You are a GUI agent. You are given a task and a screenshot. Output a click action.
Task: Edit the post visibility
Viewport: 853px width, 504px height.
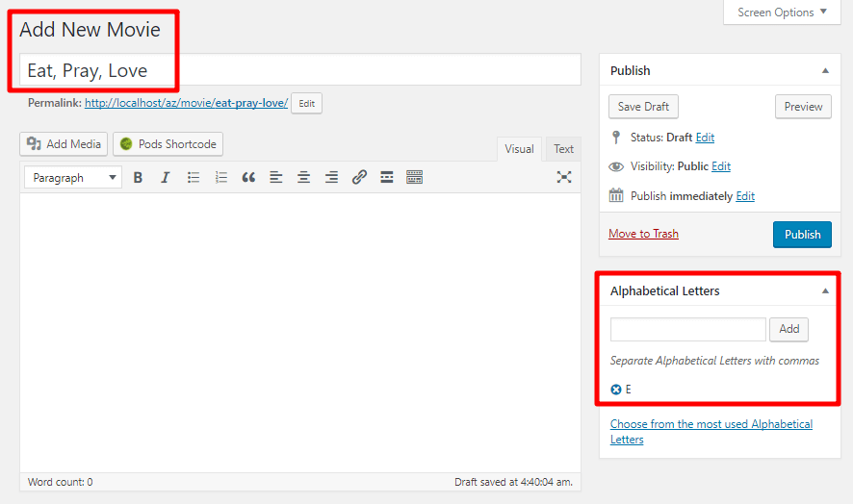click(721, 166)
